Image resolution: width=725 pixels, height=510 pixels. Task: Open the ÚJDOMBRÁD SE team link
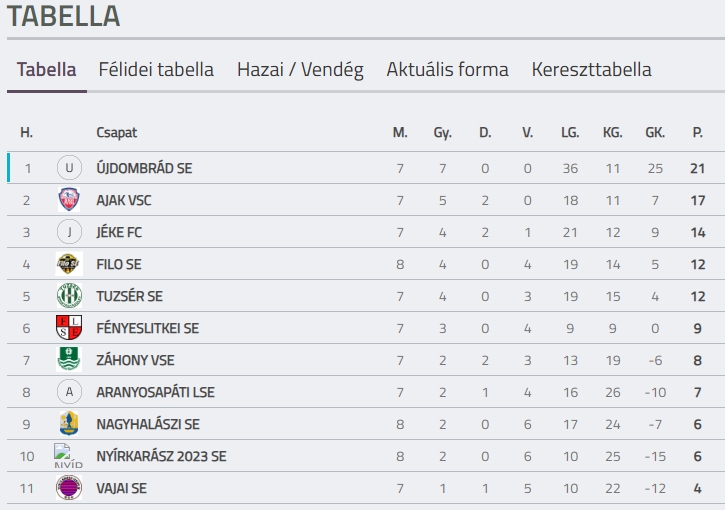144,168
